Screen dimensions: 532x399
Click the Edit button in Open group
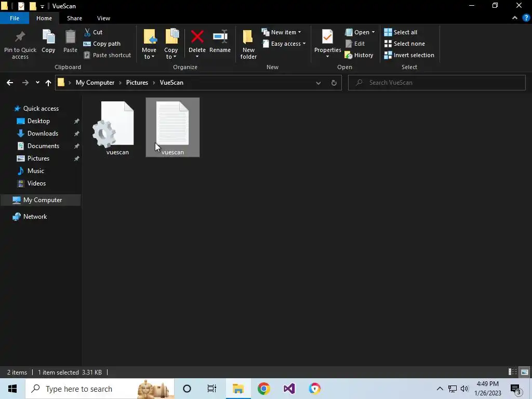355,44
